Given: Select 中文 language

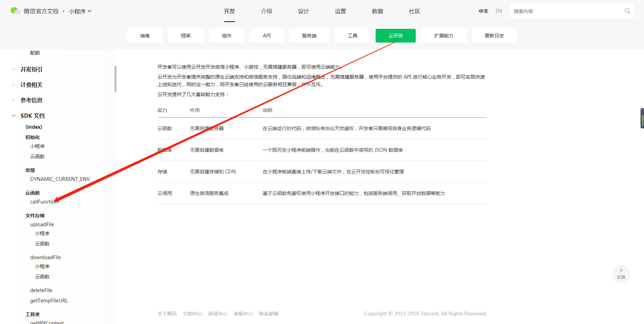Looking at the screenshot, I should coord(483,11).
